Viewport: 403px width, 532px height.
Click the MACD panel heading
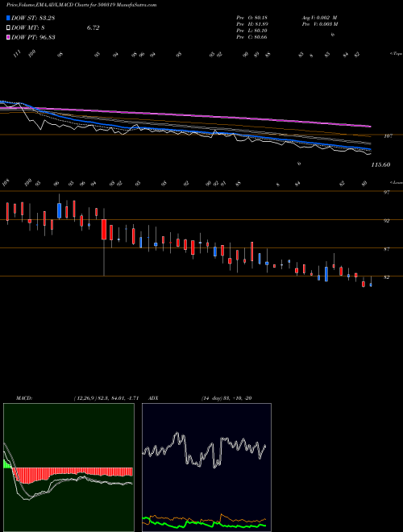tap(23, 398)
